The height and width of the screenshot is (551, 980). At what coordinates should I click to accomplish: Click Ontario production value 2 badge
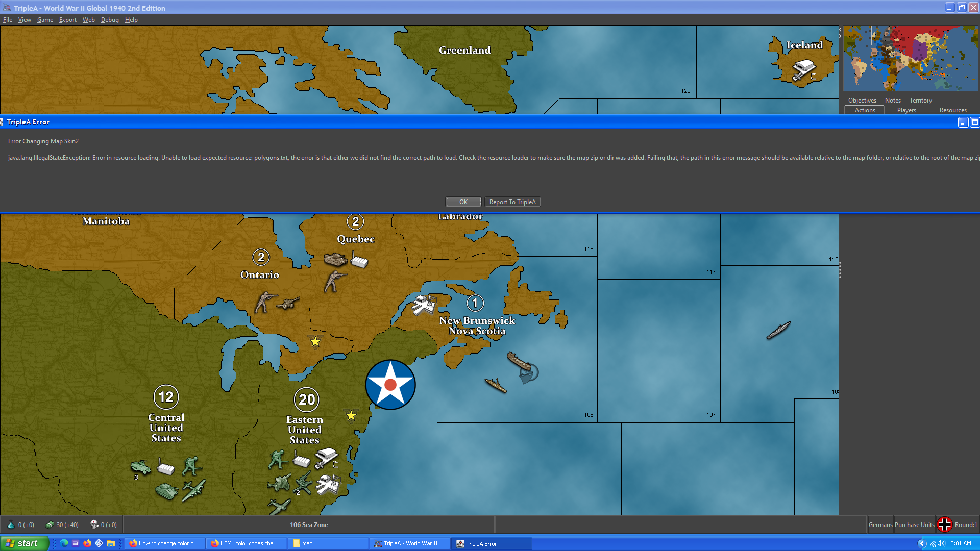261,257
